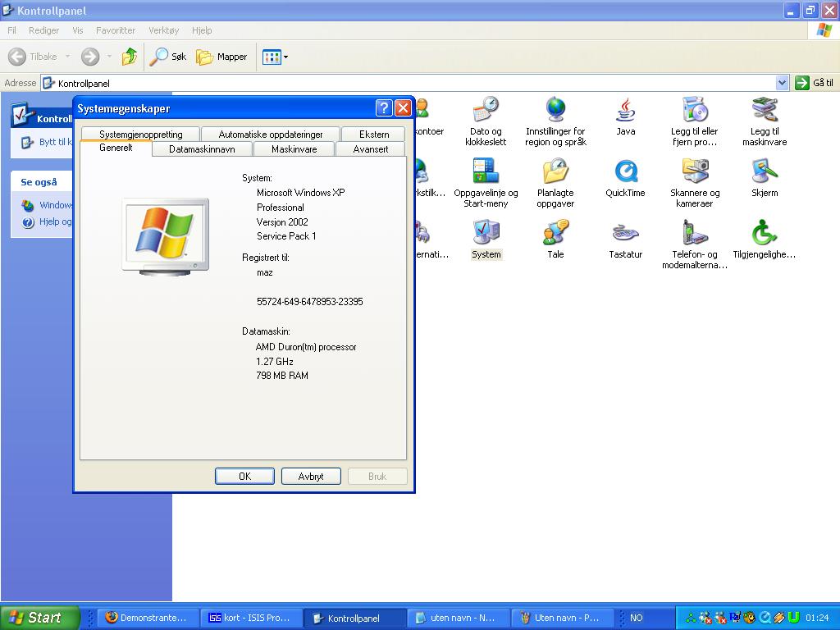Open the Java control panel icon
Screen dimensions: 840x630
coord(625,116)
